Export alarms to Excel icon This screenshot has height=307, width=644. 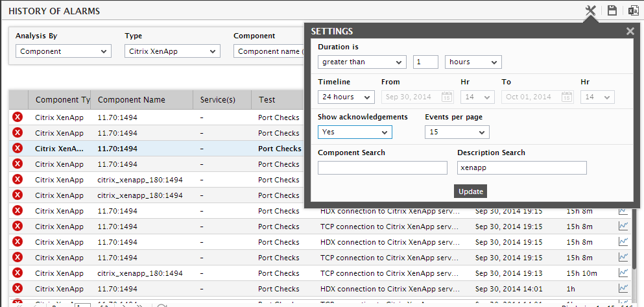(x=633, y=10)
